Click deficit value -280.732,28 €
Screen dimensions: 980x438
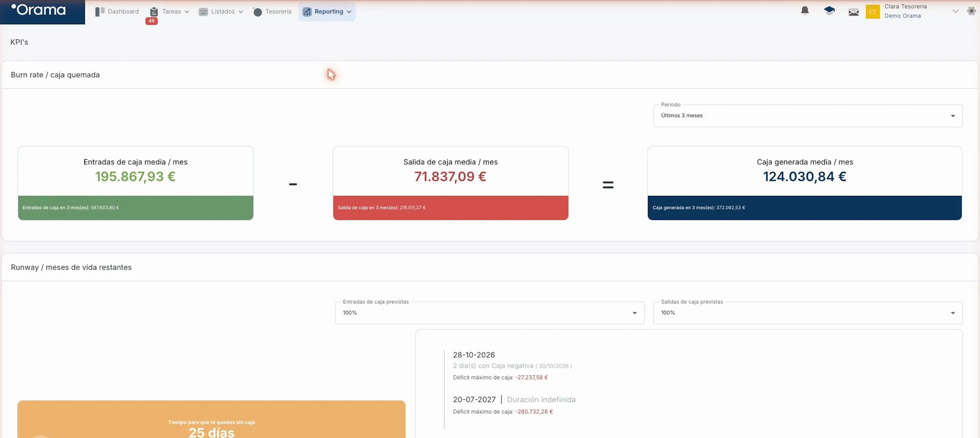click(534, 412)
